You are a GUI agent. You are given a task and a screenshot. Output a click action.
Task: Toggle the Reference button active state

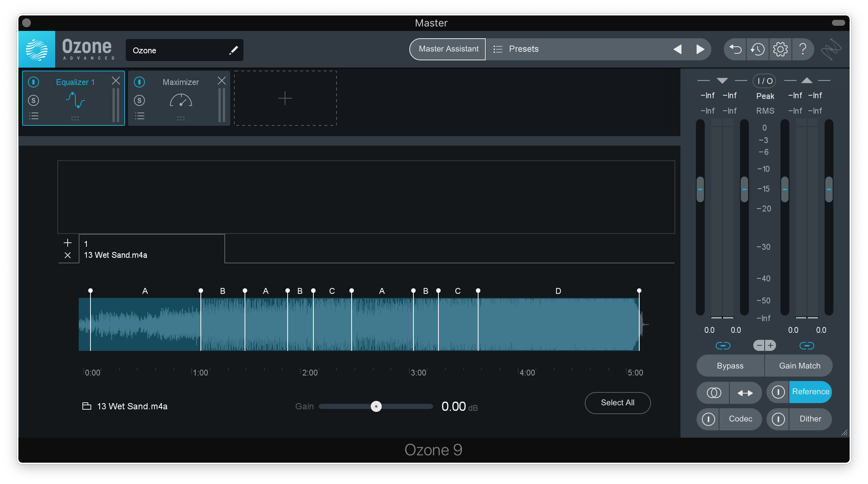[810, 392]
